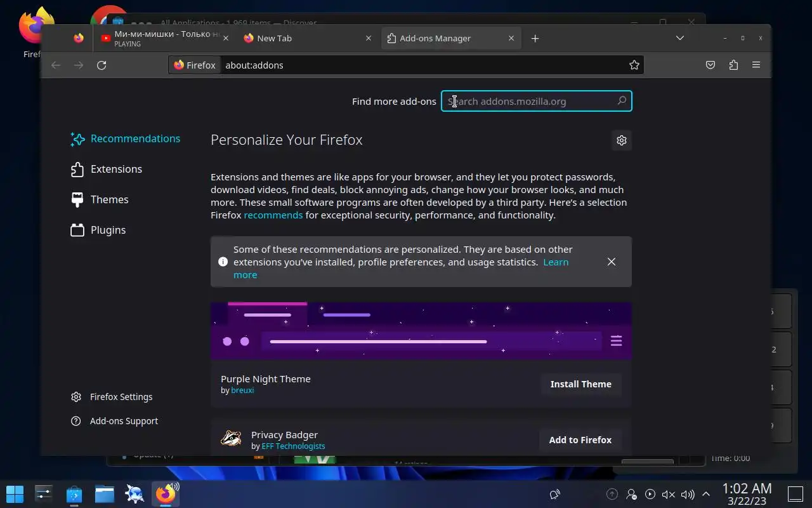Click the updates tray icon
The width and height of the screenshot is (812, 508).
coord(612,494)
